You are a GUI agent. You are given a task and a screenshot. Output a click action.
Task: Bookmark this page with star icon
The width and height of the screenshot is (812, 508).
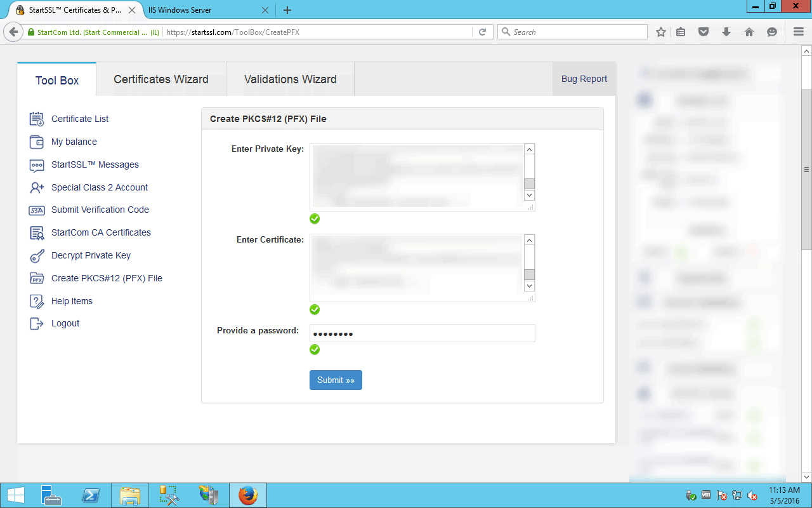coord(660,32)
